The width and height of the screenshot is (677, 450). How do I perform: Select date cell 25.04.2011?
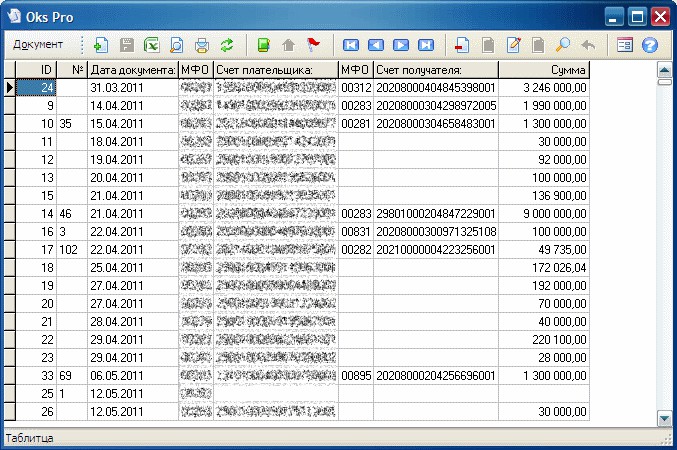coord(133,268)
